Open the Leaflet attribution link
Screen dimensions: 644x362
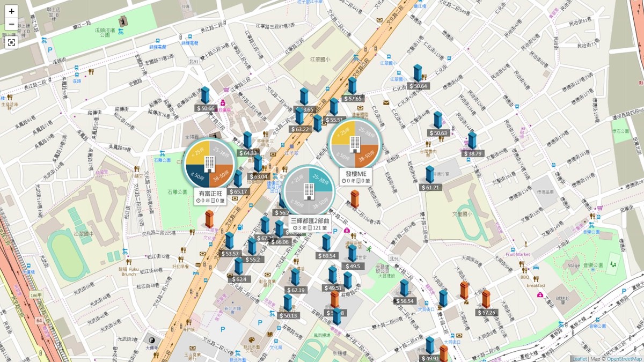[x=580, y=359]
